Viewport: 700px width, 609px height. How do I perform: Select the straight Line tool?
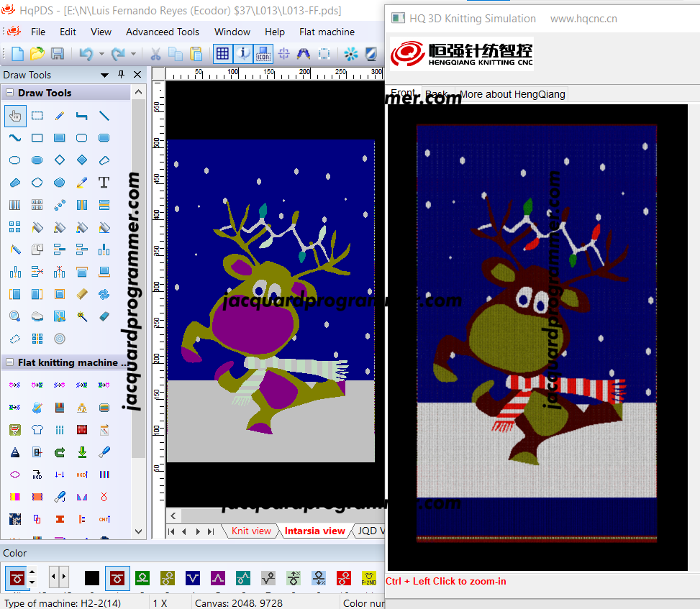[104, 116]
